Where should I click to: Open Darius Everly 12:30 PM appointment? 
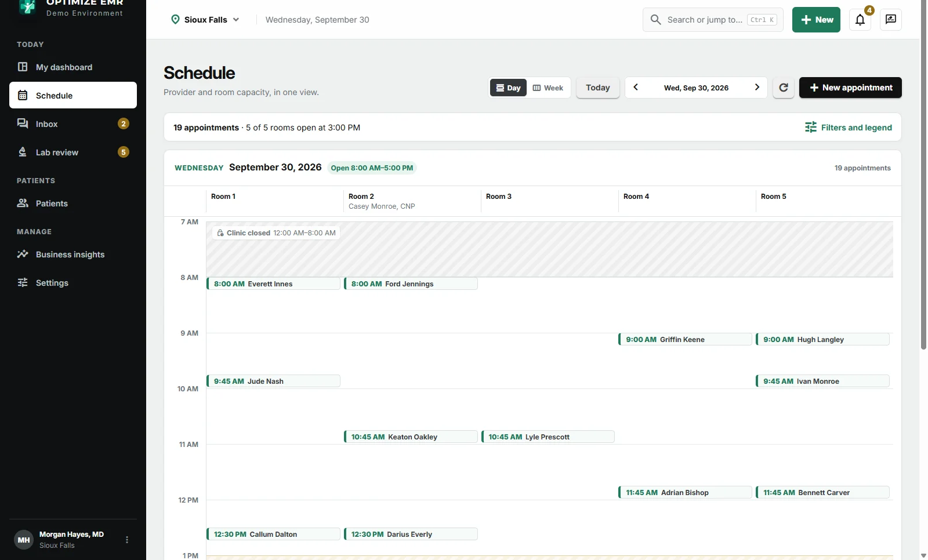click(x=411, y=534)
